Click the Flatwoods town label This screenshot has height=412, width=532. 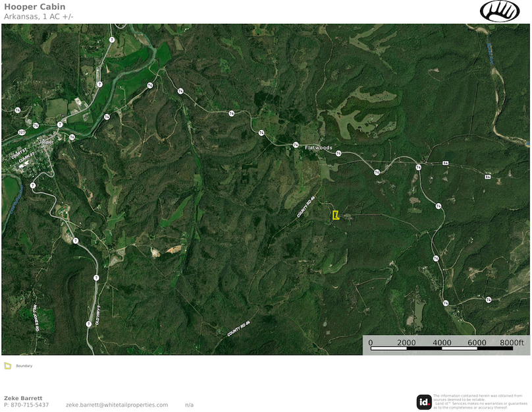click(x=319, y=148)
